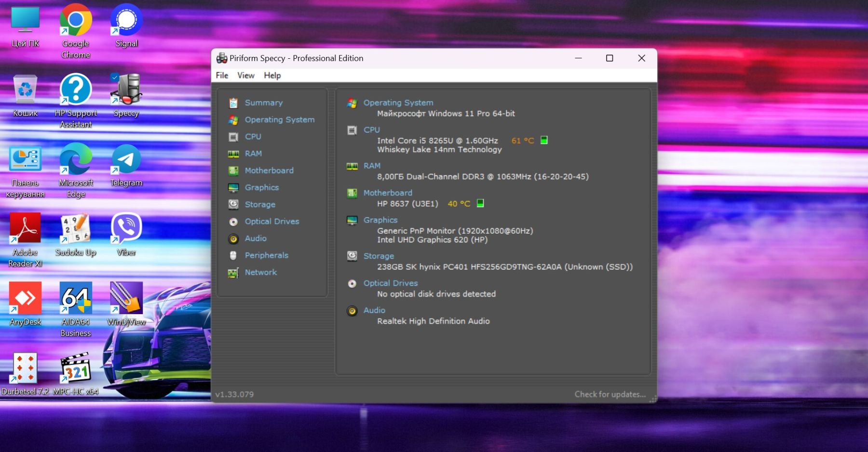
Task: Click the v1.33.079 version text
Action: pos(234,394)
